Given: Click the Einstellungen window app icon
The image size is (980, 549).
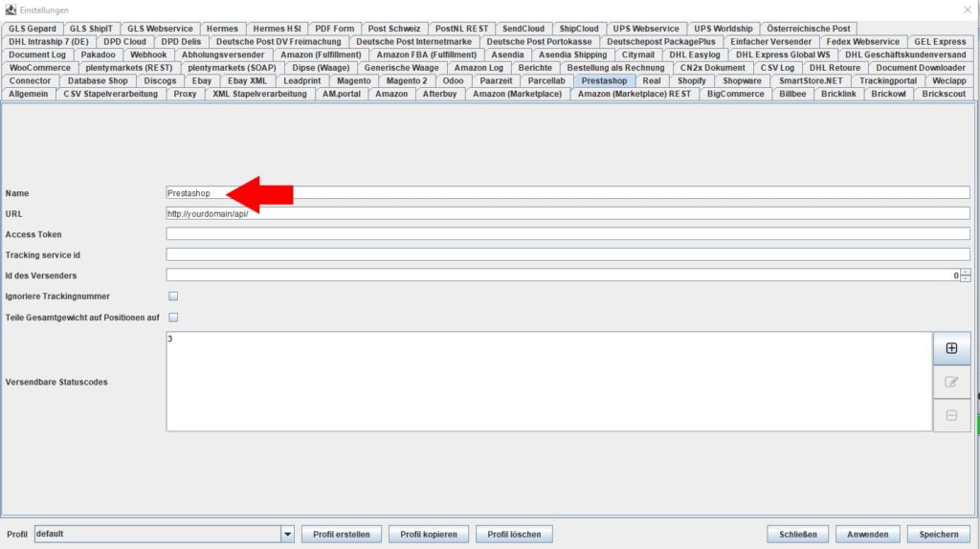Looking at the screenshot, I should tap(11, 10).
